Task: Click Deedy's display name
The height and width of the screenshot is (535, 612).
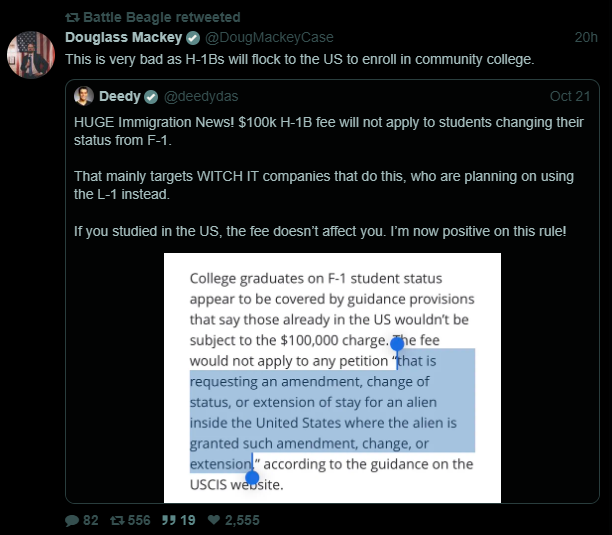Action: click(119, 97)
